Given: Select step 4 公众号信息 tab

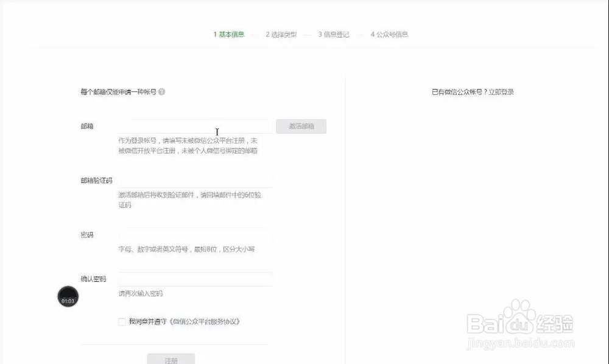Looking at the screenshot, I should [389, 34].
